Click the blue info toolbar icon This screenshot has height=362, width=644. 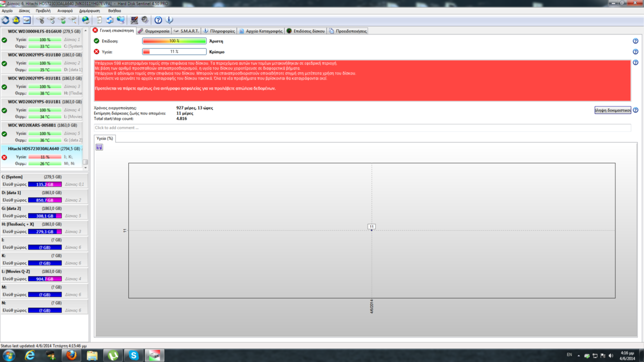(x=170, y=20)
